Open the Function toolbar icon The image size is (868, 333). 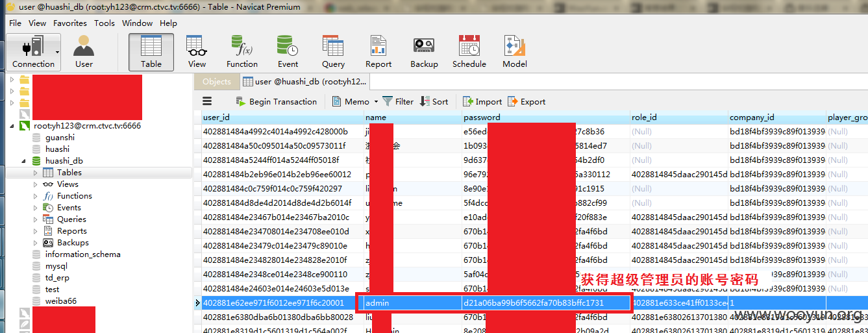[242, 52]
